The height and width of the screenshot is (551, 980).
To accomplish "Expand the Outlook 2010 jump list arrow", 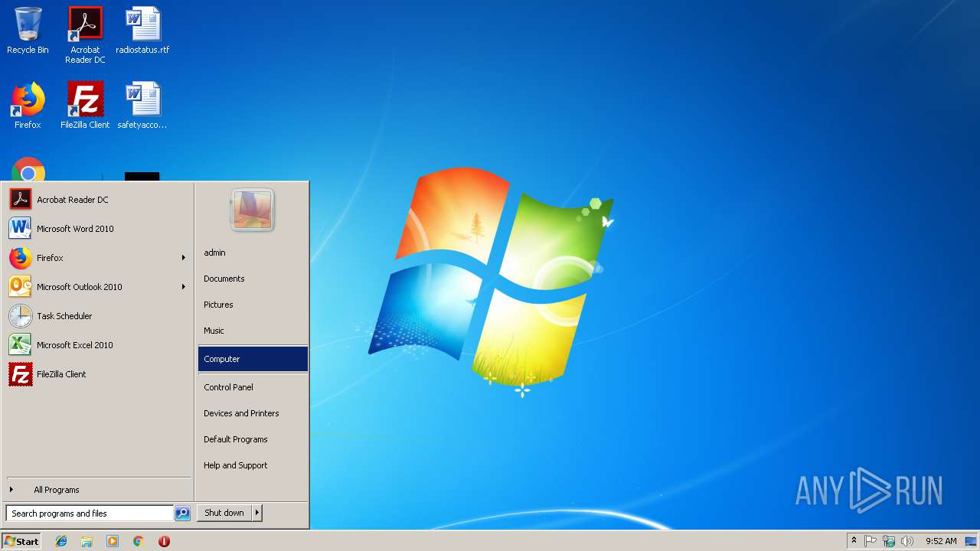I will (x=184, y=287).
